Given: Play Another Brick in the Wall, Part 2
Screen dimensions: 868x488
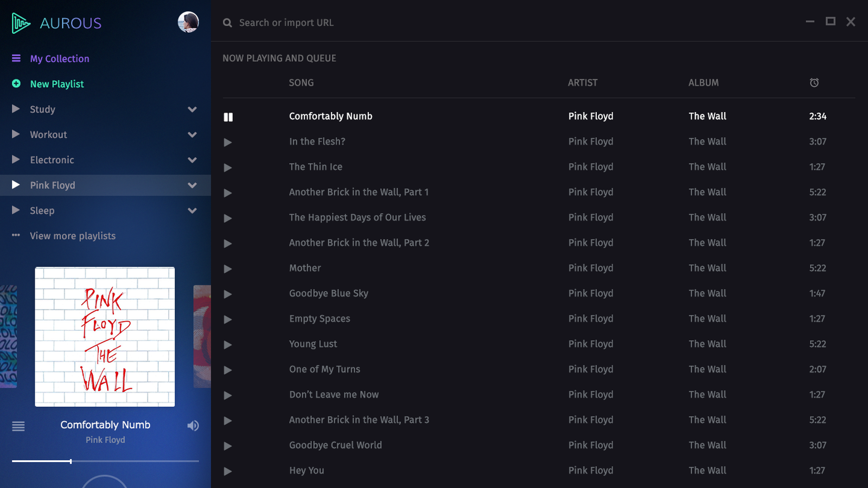Looking at the screenshot, I should [228, 243].
